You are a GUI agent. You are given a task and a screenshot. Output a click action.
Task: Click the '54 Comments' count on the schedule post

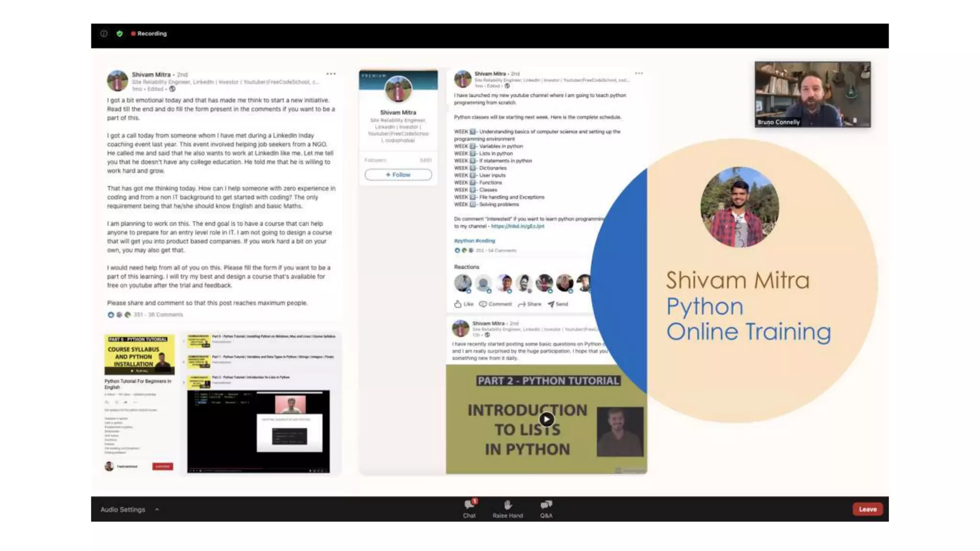pos(502,251)
